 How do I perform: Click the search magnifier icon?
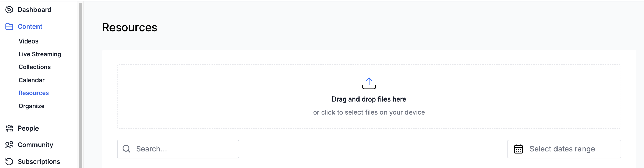126,149
